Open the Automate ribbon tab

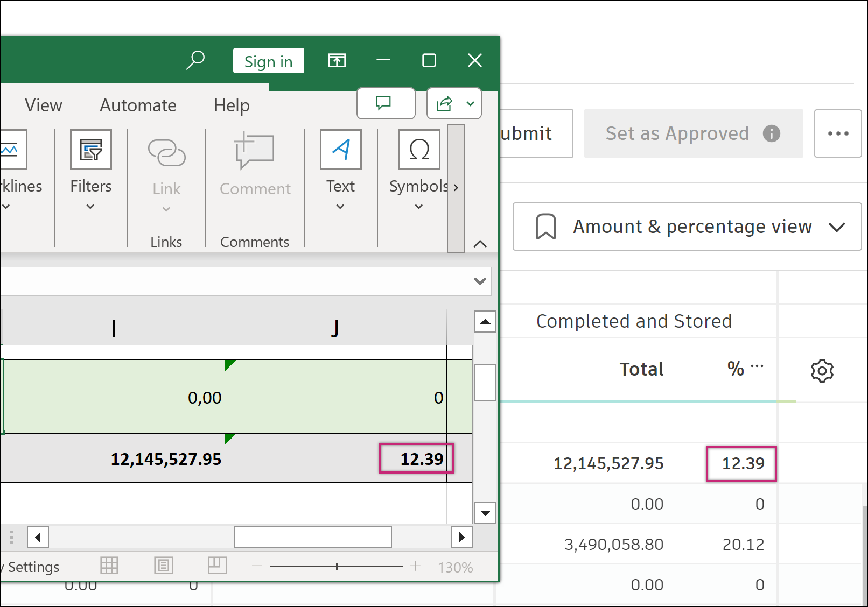tap(138, 105)
